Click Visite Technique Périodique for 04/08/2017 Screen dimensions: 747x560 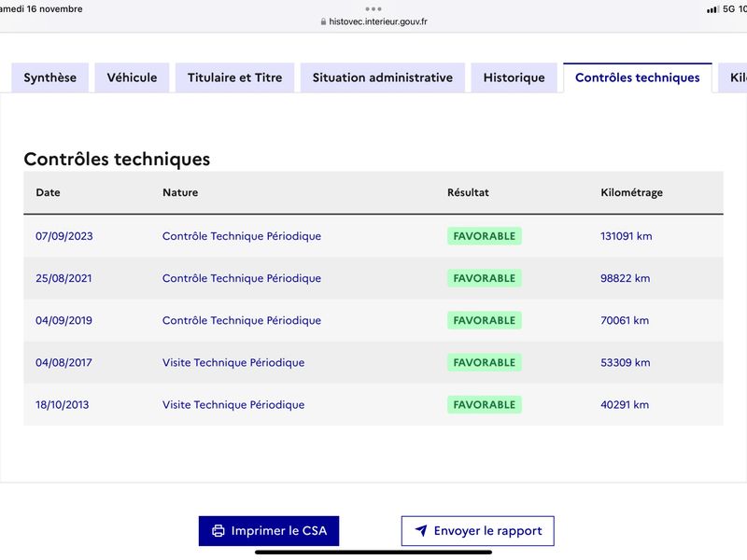point(233,362)
